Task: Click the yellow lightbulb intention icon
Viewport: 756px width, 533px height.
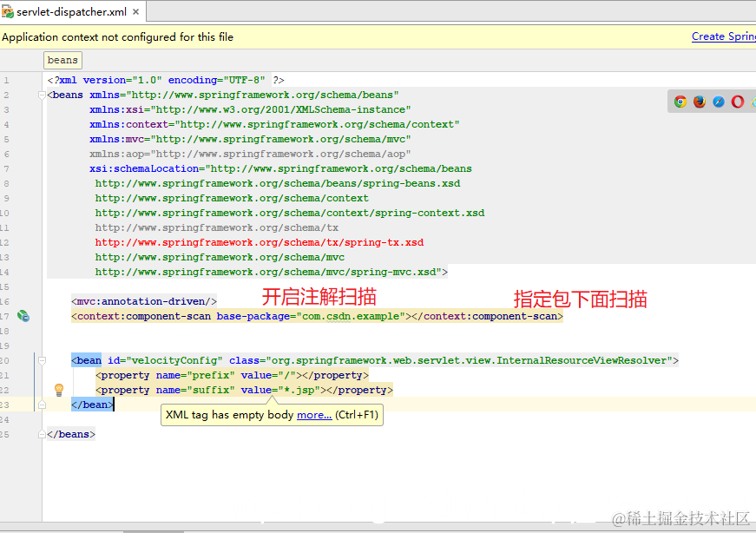Action: pos(59,390)
